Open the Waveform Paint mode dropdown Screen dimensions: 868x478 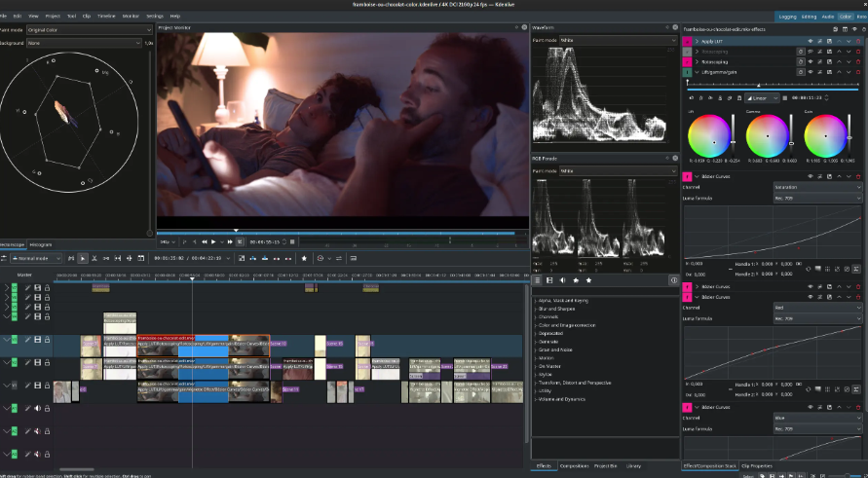click(618, 40)
